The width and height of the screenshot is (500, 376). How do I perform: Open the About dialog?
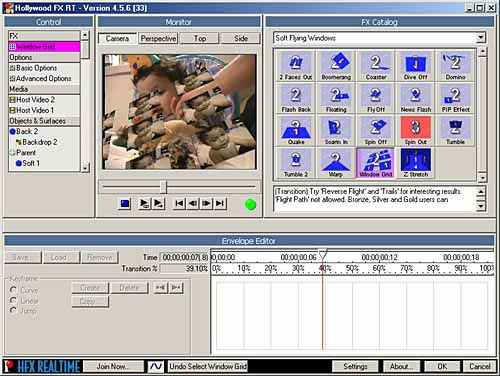(401, 366)
